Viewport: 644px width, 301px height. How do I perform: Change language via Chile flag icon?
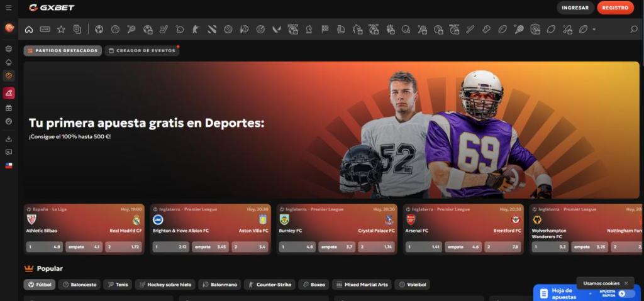tap(9, 165)
